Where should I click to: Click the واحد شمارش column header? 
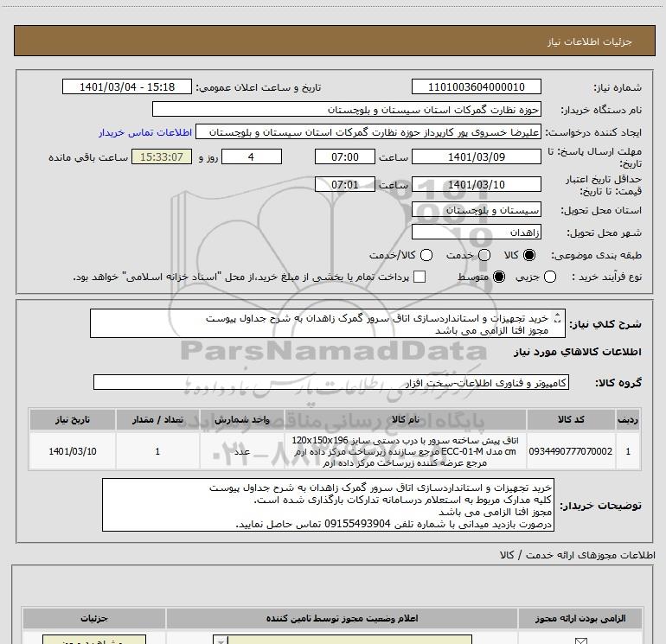(x=241, y=419)
